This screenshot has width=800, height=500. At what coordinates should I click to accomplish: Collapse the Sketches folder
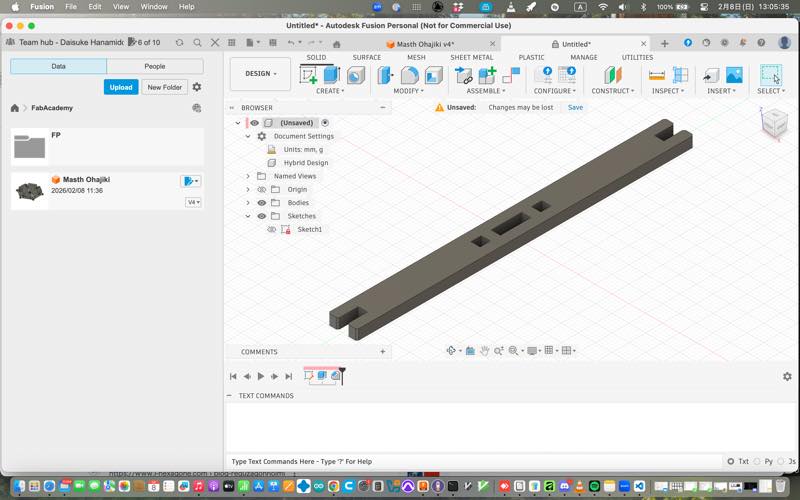tap(248, 216)
